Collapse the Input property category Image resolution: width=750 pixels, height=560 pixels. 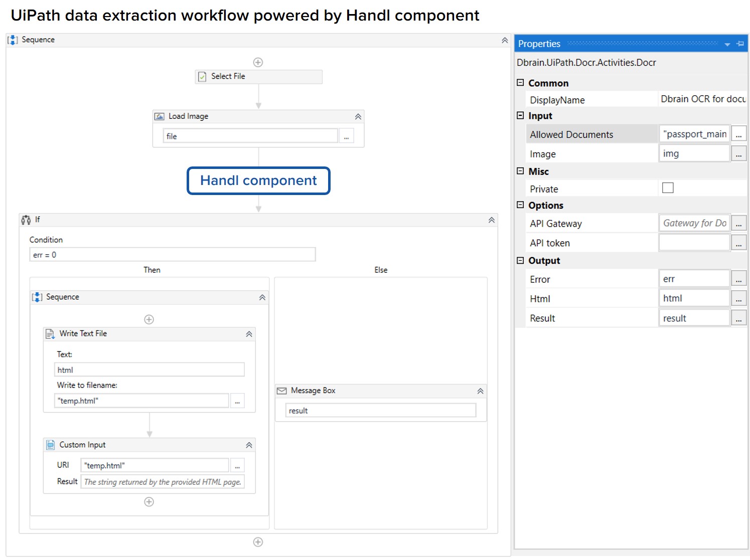tap(520, 115)
